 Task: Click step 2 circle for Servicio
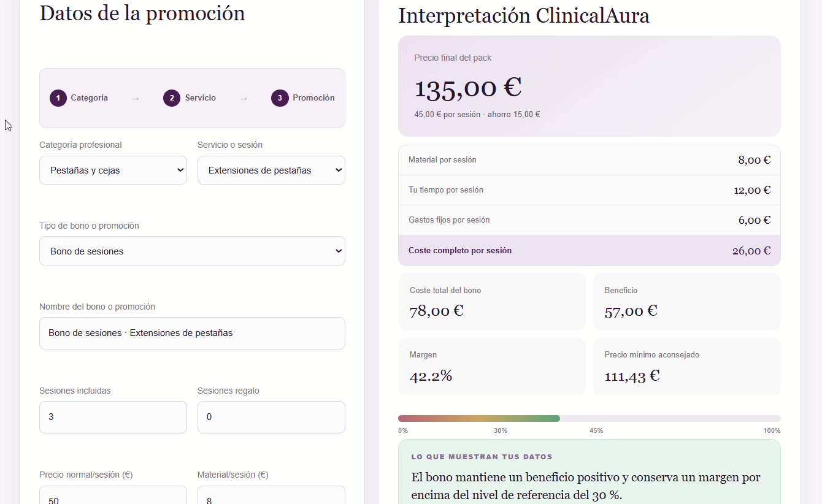click(x=172, y=98)
